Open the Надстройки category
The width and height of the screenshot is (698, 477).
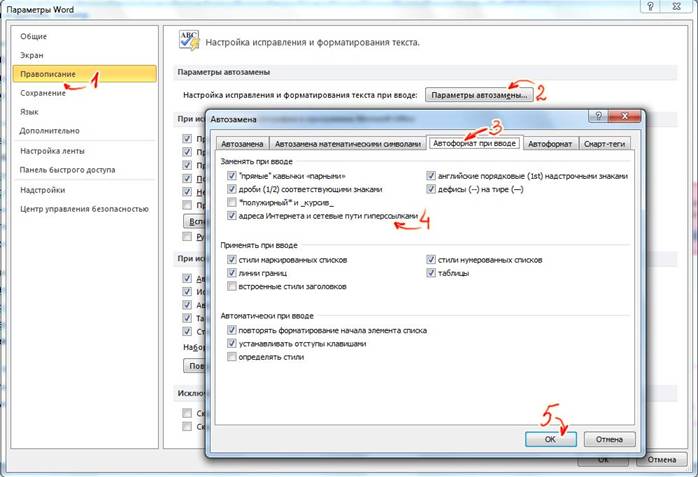click(42, 190)
